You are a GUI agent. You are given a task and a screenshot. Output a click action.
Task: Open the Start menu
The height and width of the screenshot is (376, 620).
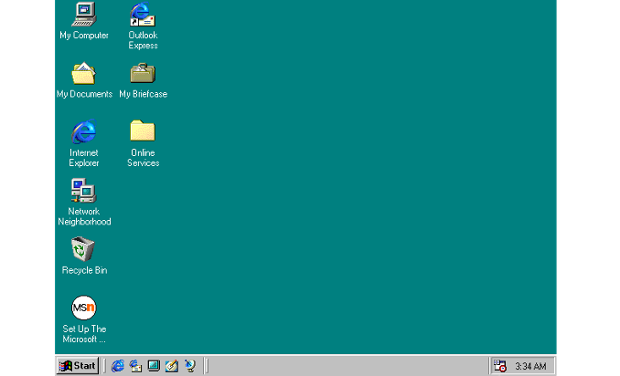78,366
